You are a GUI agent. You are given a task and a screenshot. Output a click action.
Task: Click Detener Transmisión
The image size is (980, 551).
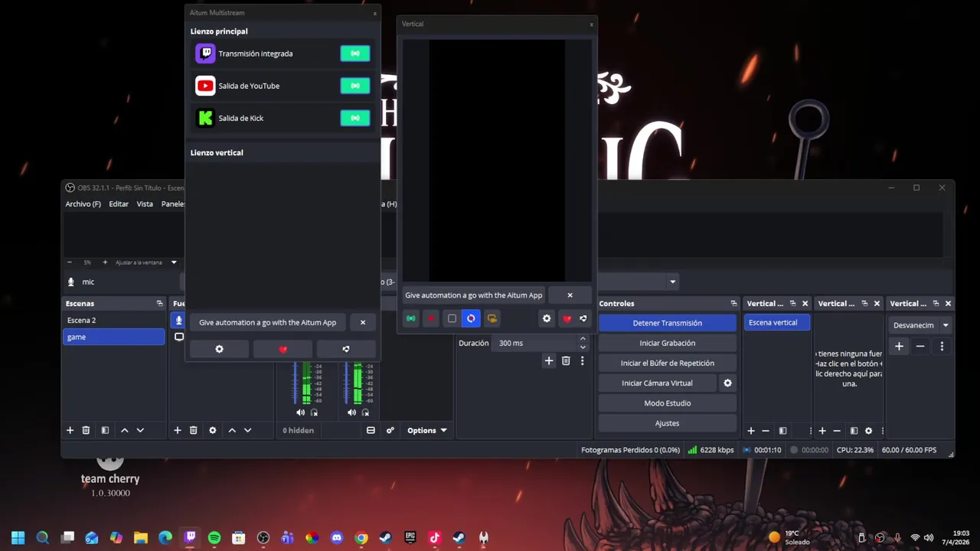(x=668, y=323)
